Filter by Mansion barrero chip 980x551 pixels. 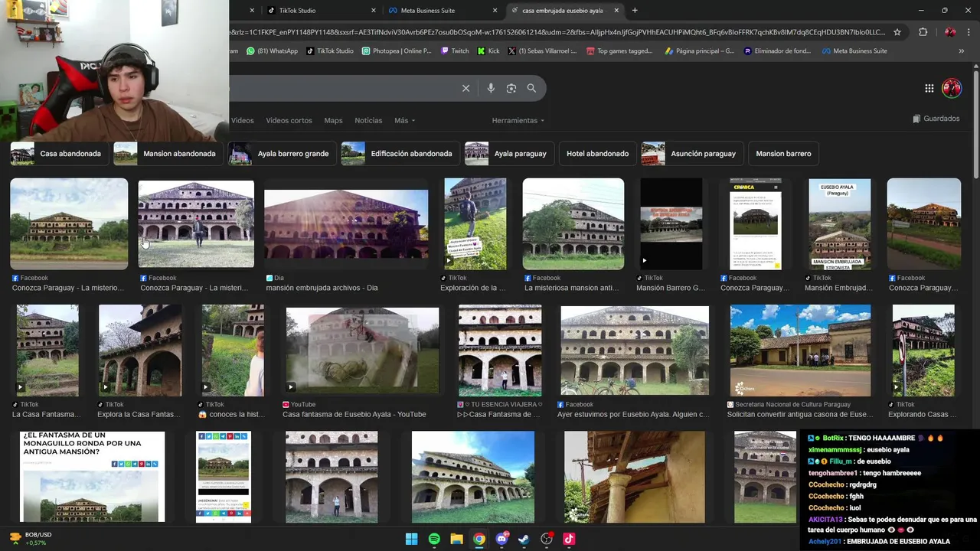click(783, 153)
